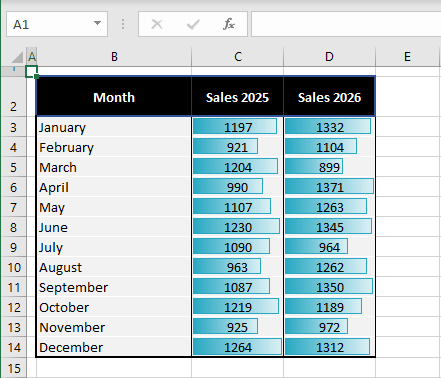This screenshot has height=378, width=441.
Task: Select column B header
Action: point(114,57)
